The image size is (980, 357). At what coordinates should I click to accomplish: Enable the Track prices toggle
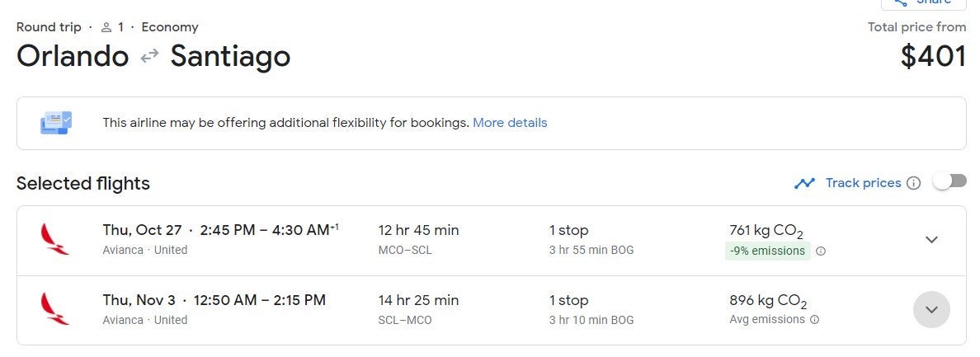coord(949,182)
